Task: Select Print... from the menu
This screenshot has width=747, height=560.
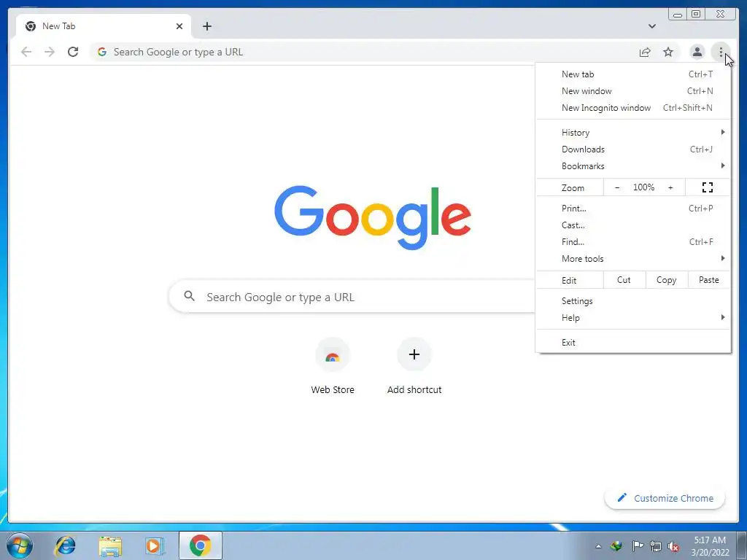Action: (x=633, y=208)
